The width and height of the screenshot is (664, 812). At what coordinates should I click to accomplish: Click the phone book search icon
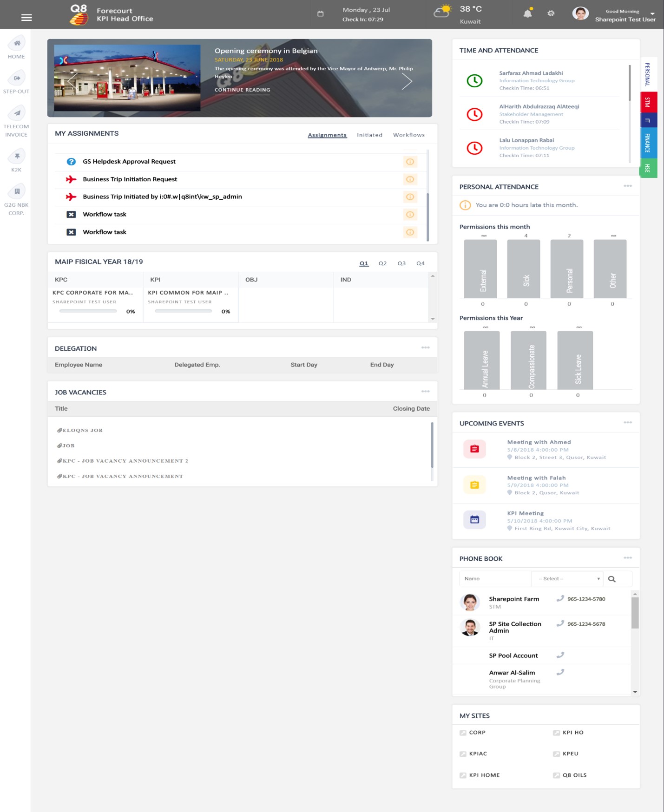612,579
